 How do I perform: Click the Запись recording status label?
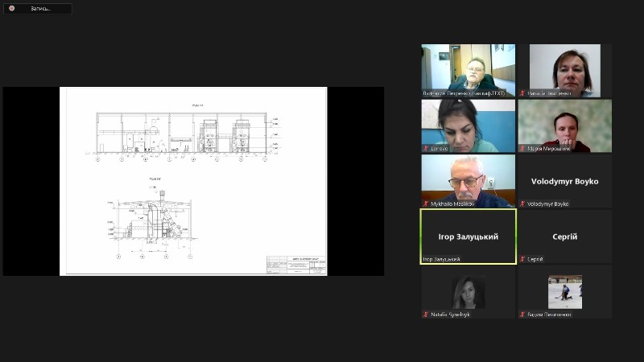[x=41, y=8]
